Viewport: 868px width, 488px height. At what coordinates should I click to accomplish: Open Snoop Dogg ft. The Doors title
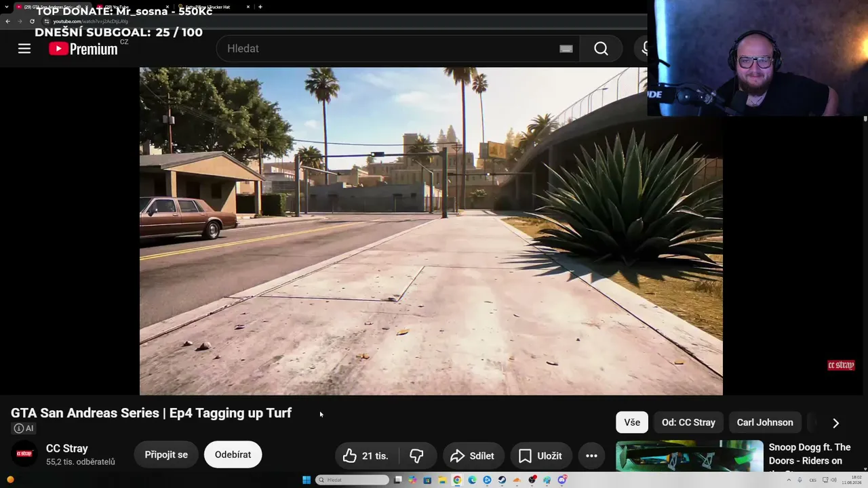tap(810, 455)
